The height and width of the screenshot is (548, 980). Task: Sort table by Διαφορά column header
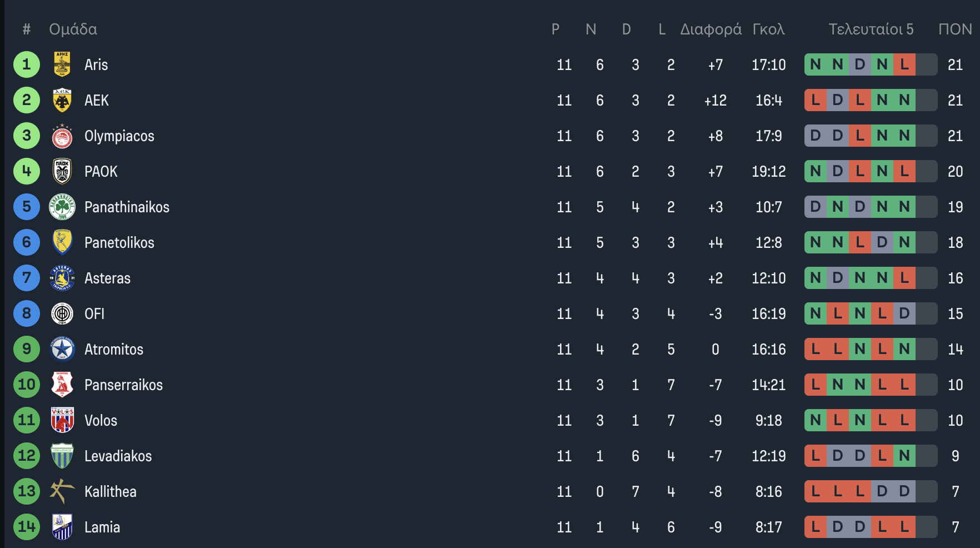click(711, 29)
